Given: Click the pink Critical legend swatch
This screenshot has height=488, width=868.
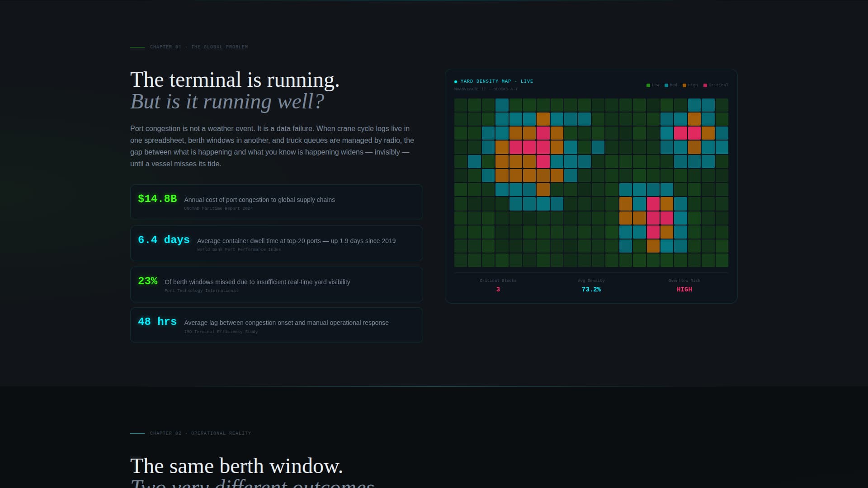Looking at the screenshot, I should coord(705,85).
